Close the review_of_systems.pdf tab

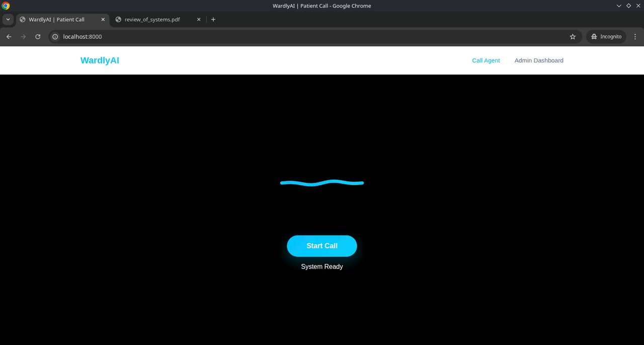click(x=199, y=20)
